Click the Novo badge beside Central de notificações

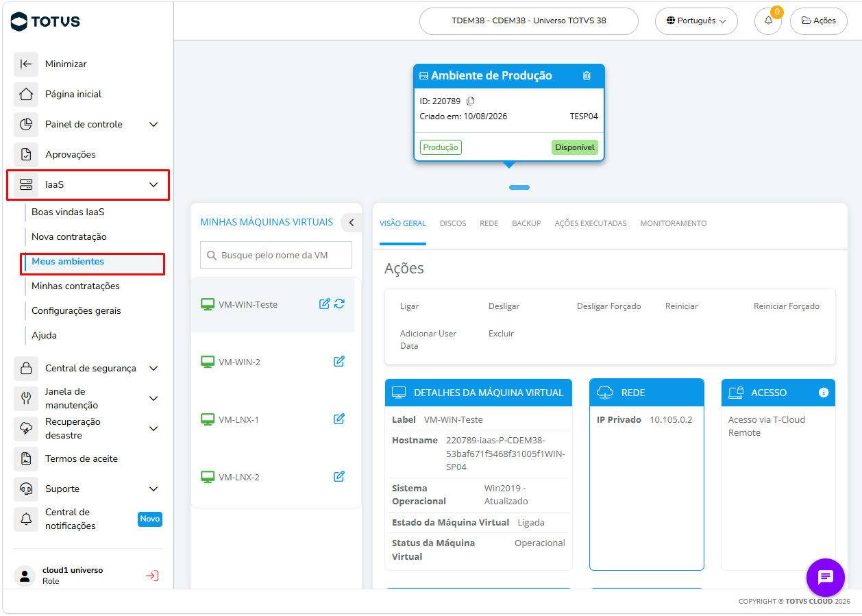(150, 519)
